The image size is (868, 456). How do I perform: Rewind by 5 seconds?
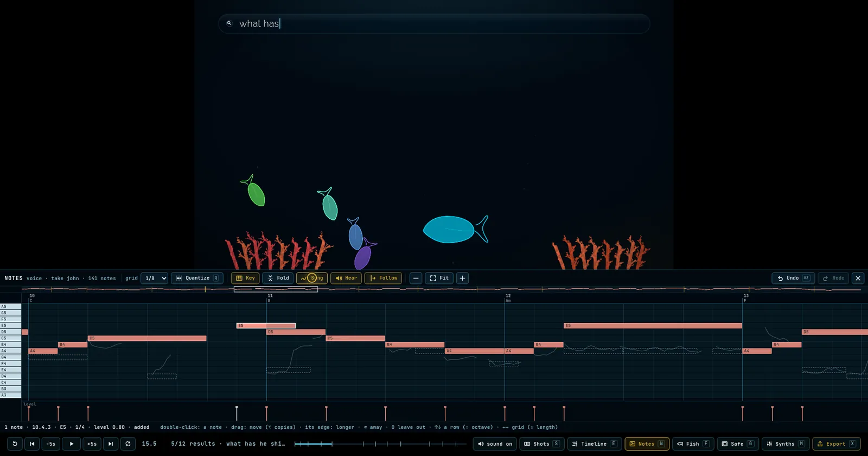(x=51, y=444)
